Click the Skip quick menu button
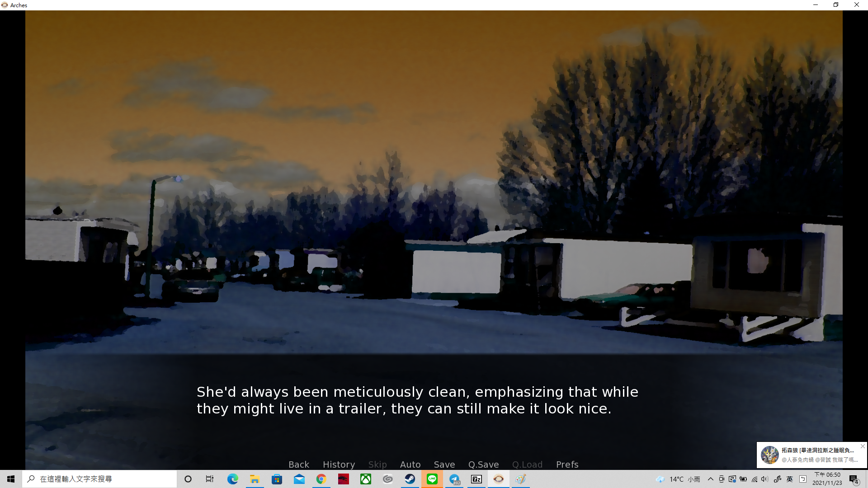The height and width of the screenshot is (488, 868). click(377, 465)
